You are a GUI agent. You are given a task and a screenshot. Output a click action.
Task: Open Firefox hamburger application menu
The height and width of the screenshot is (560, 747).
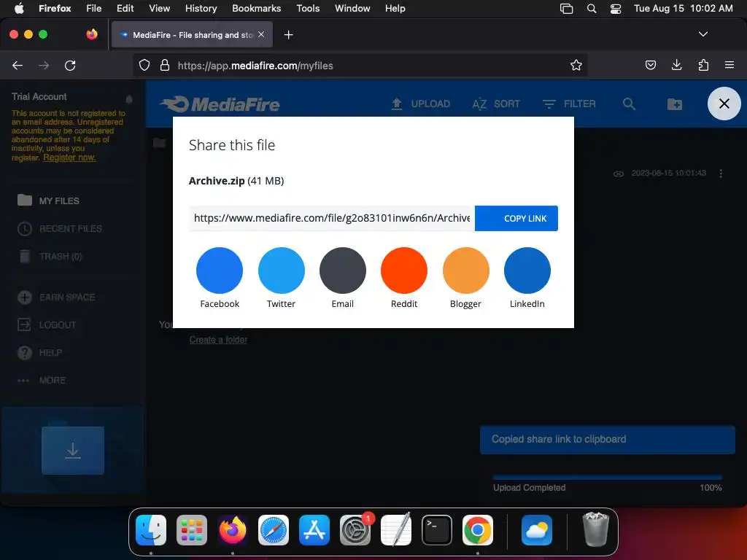pos(729,65)
